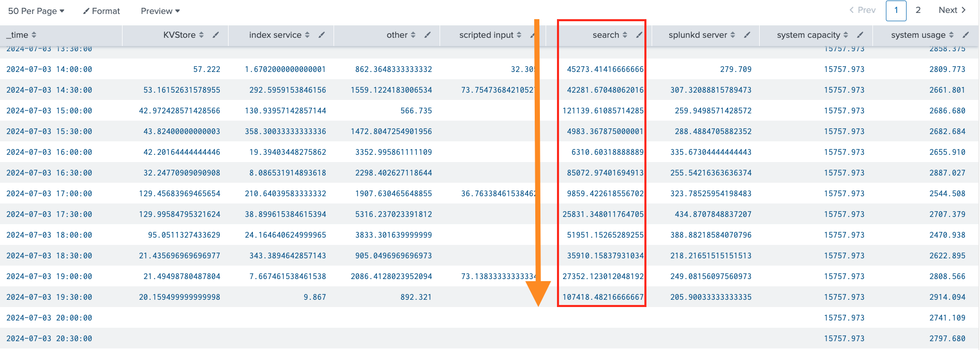Click splunkd server value 205.90033333333335
This screenshot has height=350, width=980.
[x=711, y=297]
